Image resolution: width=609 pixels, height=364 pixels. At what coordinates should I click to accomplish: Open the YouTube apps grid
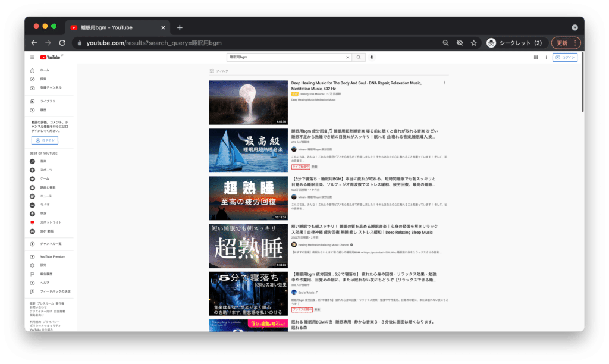point(536,57)
